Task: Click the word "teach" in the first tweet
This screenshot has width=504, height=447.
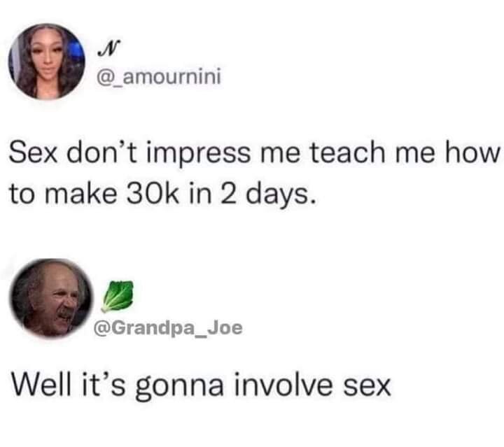Action: pyautogui.click(x=348, y=152)
